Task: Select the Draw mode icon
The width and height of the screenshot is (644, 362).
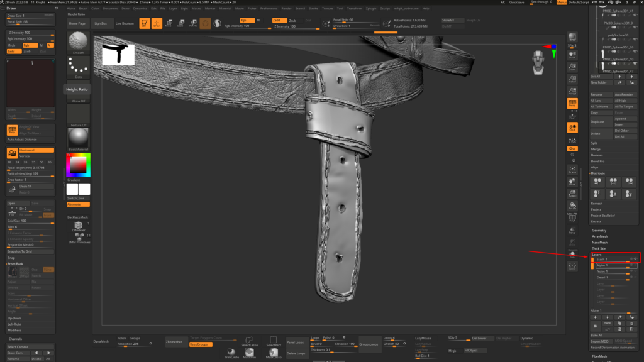Action: 157,23
